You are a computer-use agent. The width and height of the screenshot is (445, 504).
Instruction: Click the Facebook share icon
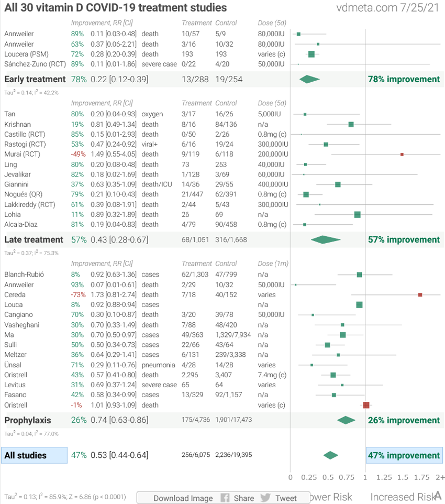click(225, 498)
